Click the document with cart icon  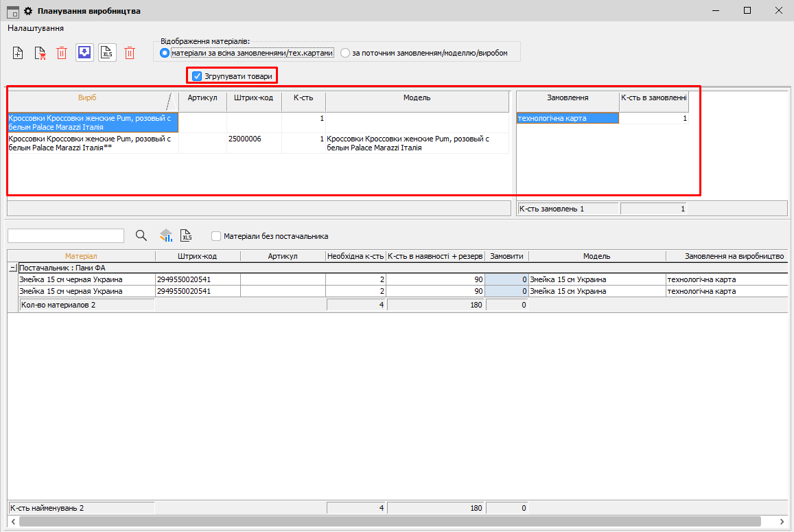pyautogui.click(x=40, y=53)
